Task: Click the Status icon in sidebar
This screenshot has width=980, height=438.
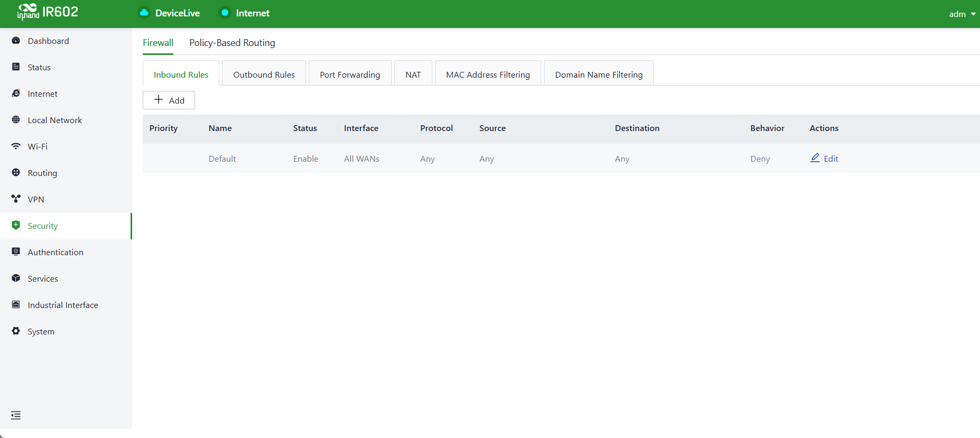Action: [16, 67]
